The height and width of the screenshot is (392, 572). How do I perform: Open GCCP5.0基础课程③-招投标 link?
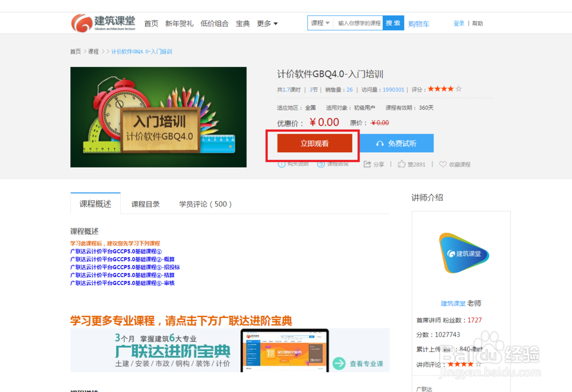(125, 267)
